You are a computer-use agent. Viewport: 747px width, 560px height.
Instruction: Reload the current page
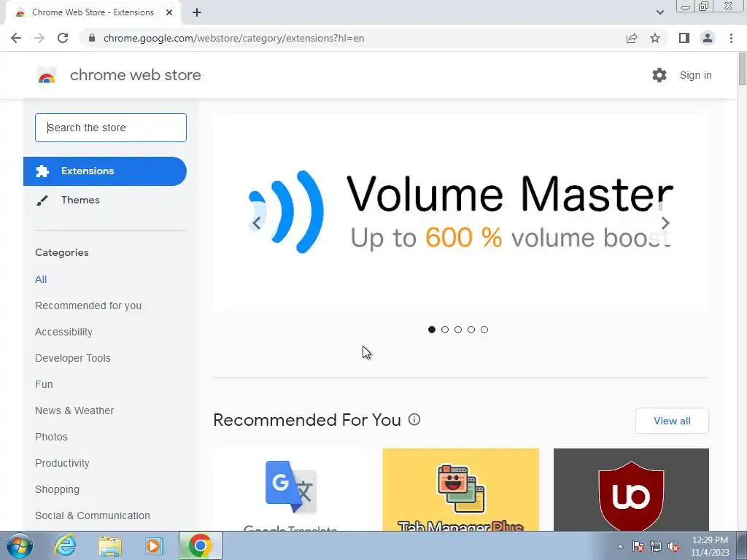(x=63, y=38)
